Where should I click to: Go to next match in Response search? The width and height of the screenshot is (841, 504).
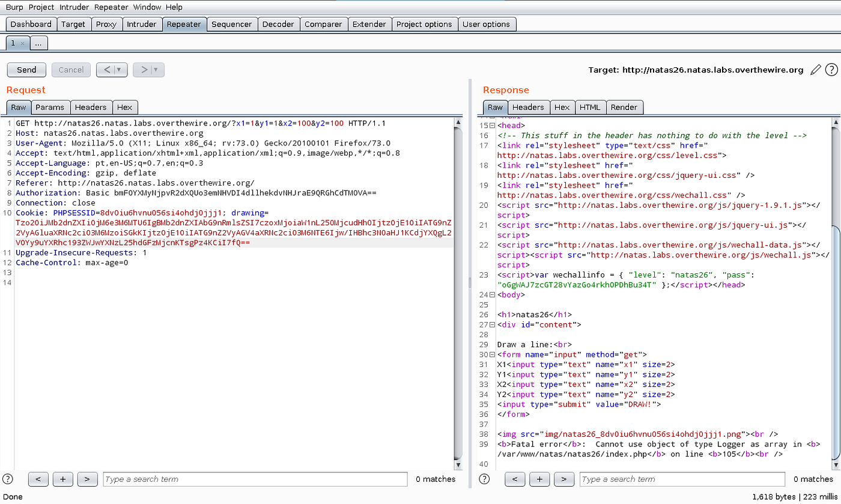point(563,479)
